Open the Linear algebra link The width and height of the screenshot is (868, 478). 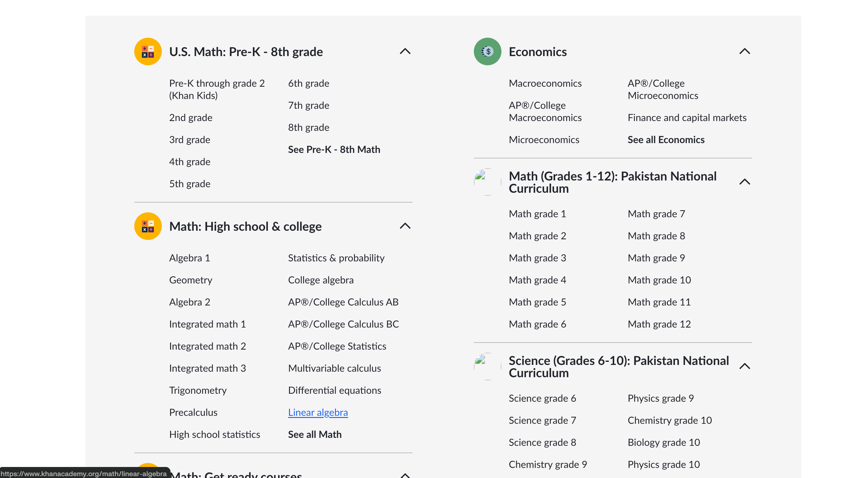[x=318, y=412]
